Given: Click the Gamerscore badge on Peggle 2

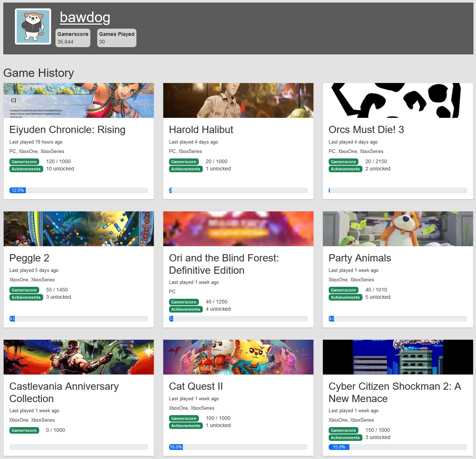Looking at the screenshot, I should click(x=24, y=290).
